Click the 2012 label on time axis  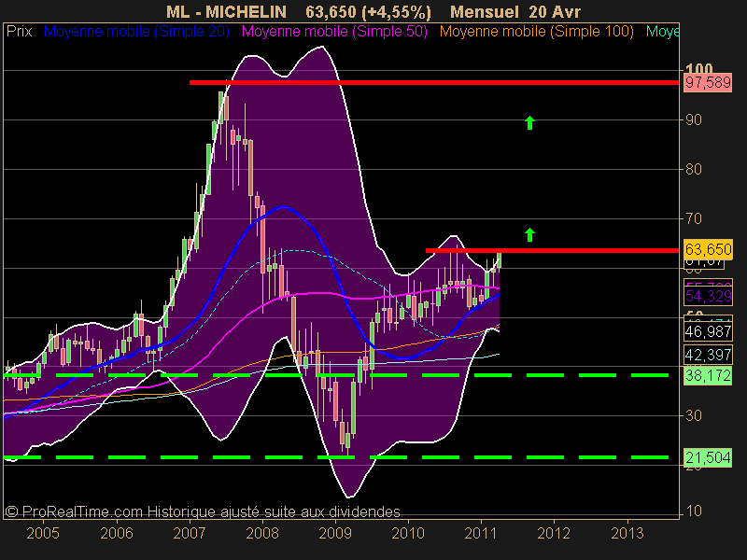[x=554, y=533]
